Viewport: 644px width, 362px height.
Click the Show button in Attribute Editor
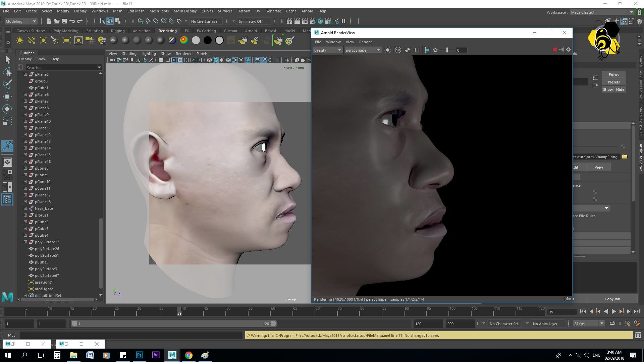click(608, 89)
